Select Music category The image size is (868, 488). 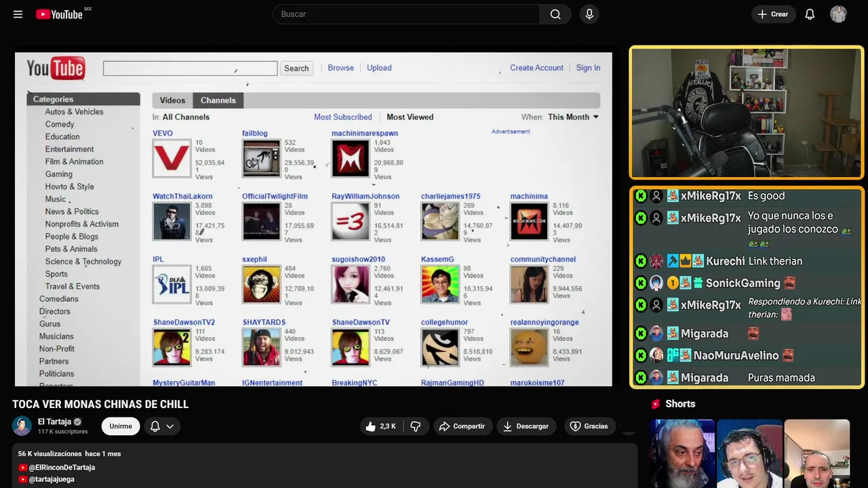click(x=56, y=199)
